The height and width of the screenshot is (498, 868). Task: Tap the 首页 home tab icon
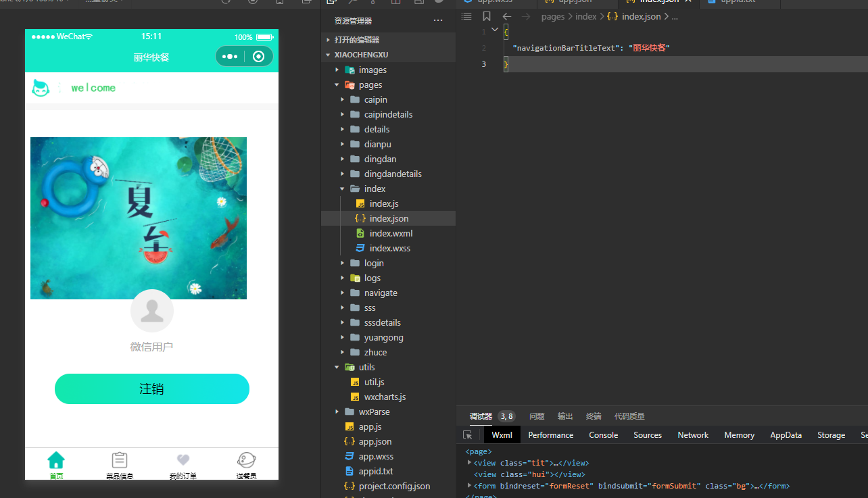click(x=56, y=460)
